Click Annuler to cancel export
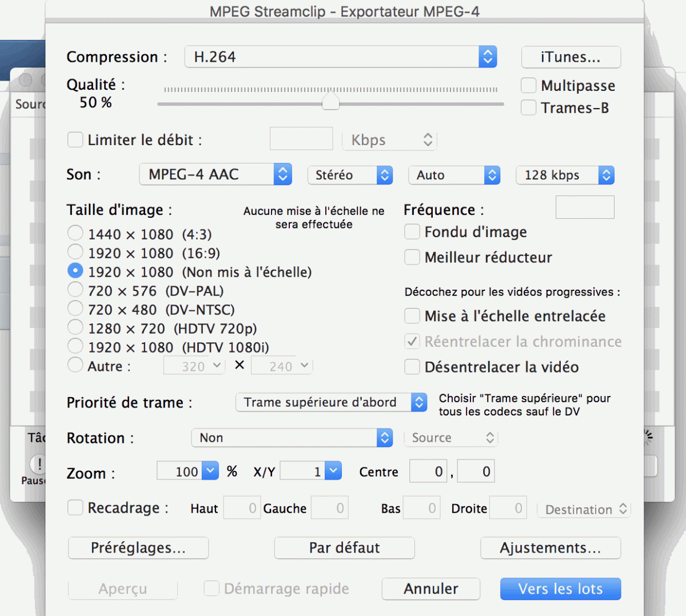Image resolution: width=686 pixels, height=616 pixels. [431, 589]
